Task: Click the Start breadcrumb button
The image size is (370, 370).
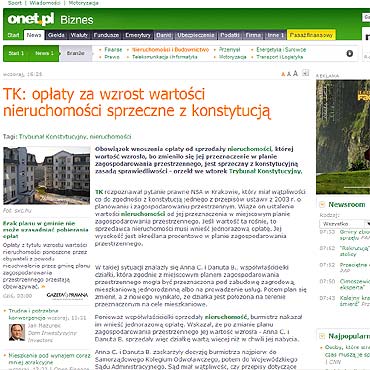Action: pyautogui.click(x=16, y=53)
